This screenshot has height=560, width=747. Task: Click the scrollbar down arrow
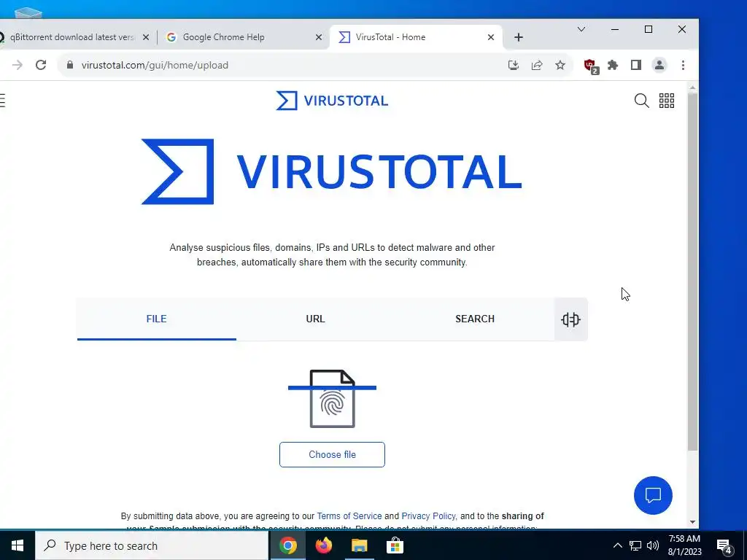click(693, 522)
